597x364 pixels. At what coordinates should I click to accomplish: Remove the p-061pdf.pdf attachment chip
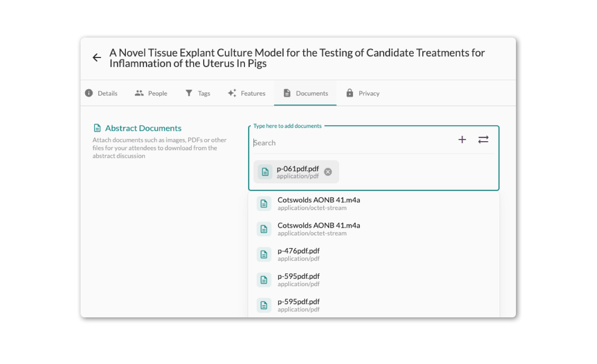[x=328, y=172]
